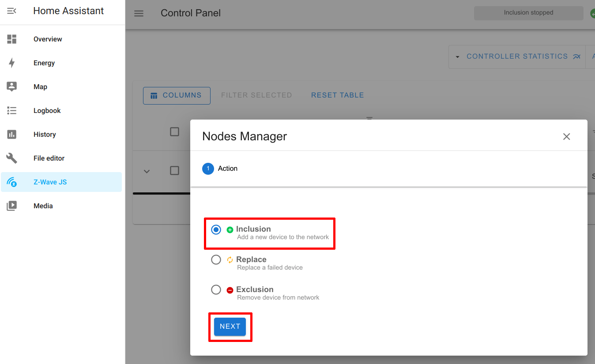Tick the header select-all checkbox
Screen dimensions: 595x364
[174, 131]
